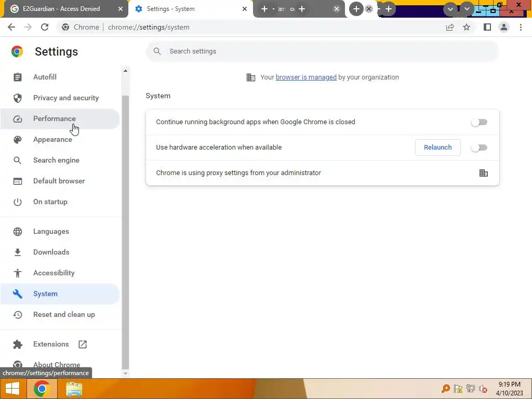Open Autofill settings
Image resolution: width=532 pixels, height=399 pixels.
coord(60,77)
